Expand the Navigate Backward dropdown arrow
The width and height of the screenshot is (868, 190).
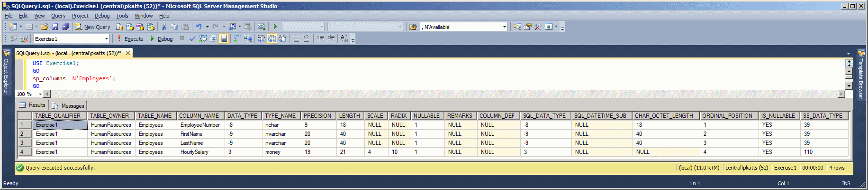[x=240, y=27]
